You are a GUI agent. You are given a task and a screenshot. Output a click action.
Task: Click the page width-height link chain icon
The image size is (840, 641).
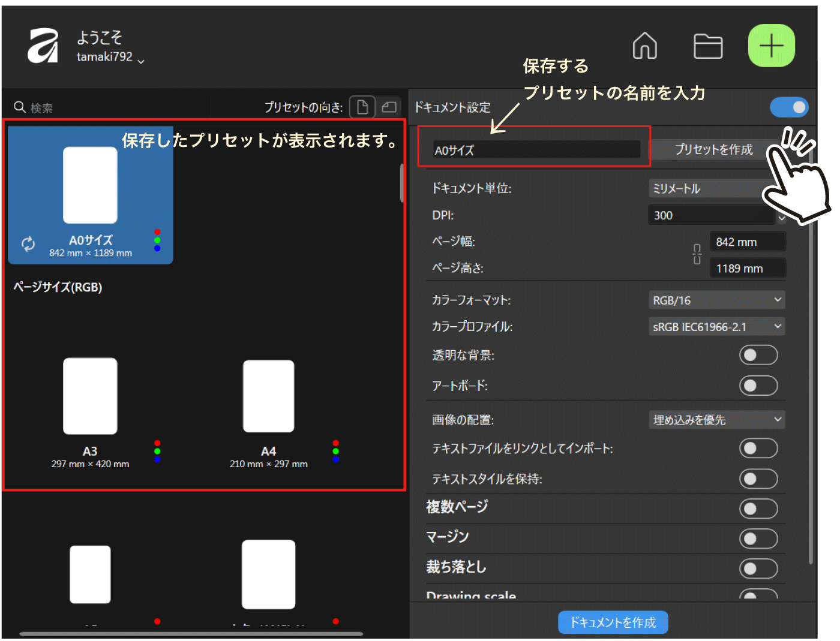point(697,254)
